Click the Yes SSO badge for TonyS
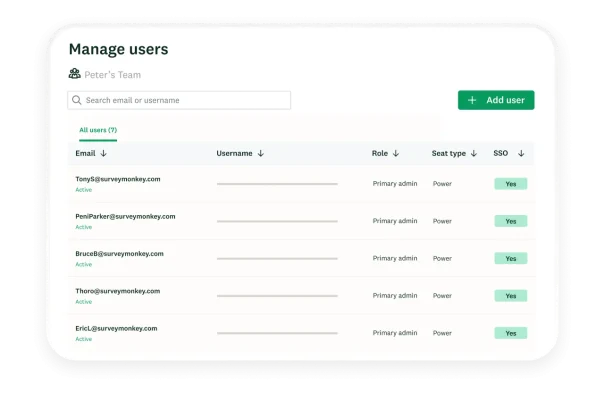This screenshot has width=604, height=400. (510, 184)
